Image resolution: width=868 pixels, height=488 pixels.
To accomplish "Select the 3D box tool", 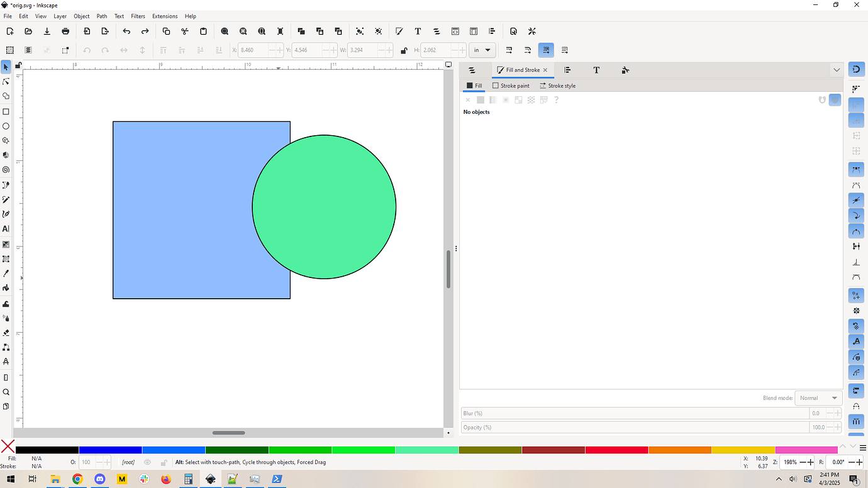I will (x=6, y=155).
